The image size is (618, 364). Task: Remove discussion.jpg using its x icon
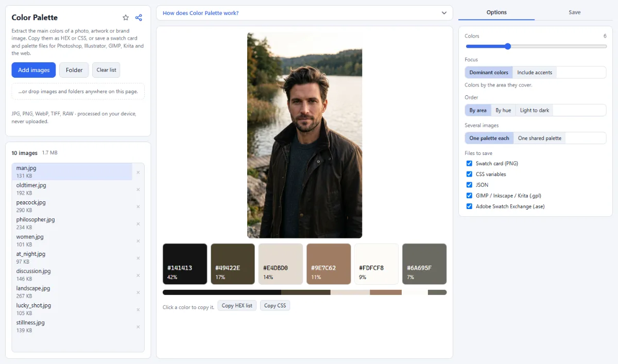click(138, 275)
